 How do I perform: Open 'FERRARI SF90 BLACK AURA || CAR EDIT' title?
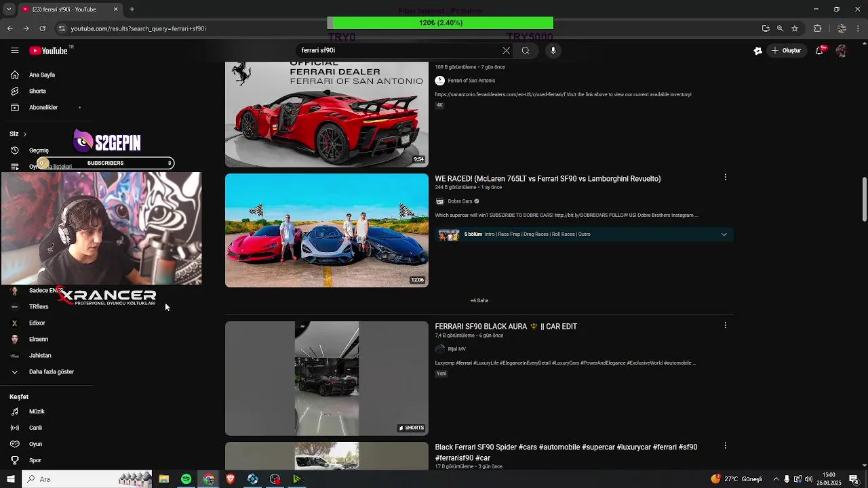pos(506,327)
